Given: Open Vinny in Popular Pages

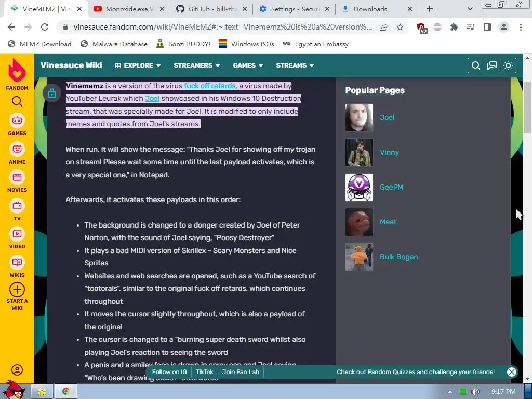Looking at the screenshot, I should tap(389, 152).
